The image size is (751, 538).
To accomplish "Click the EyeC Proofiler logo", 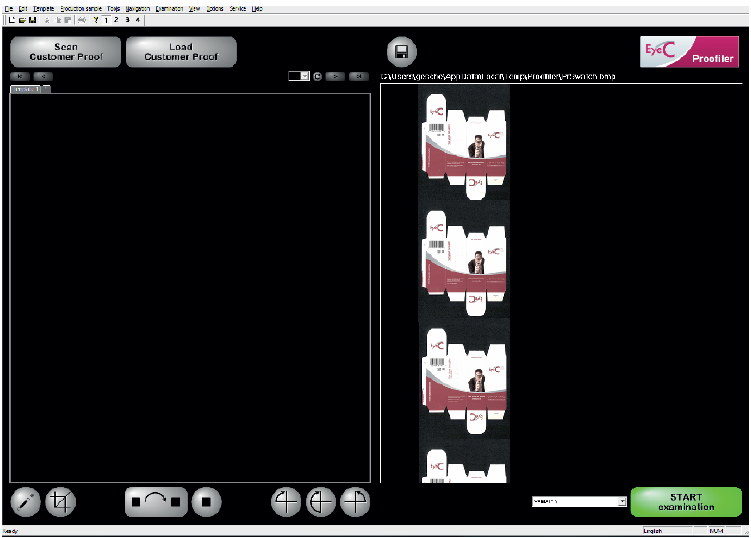I will click(x=689, y=52).
